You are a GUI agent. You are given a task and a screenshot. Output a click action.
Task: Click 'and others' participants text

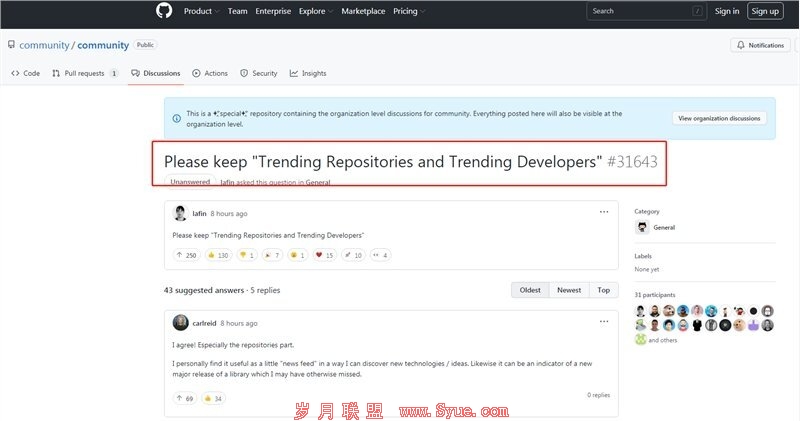pos(663,340)
